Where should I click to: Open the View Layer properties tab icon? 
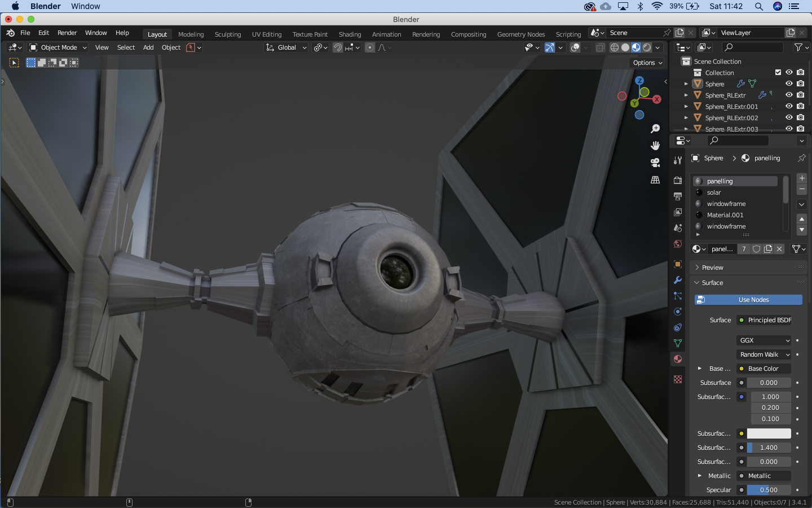678,212
